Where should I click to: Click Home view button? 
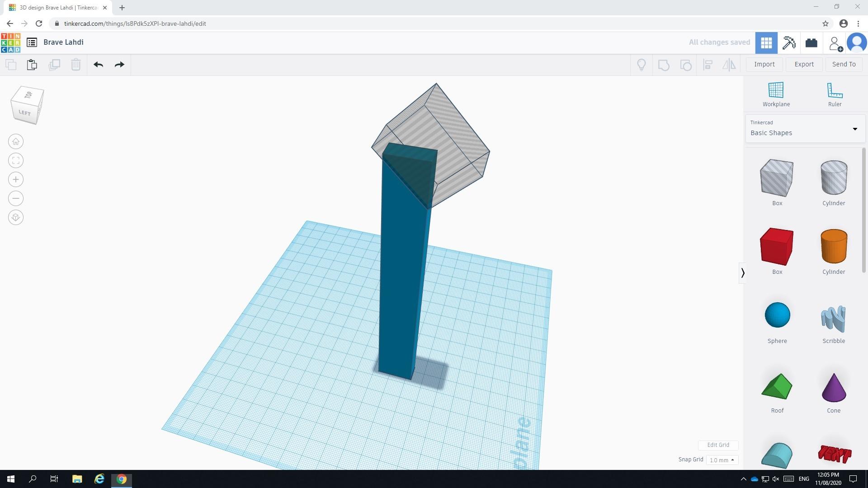(16, 142)
